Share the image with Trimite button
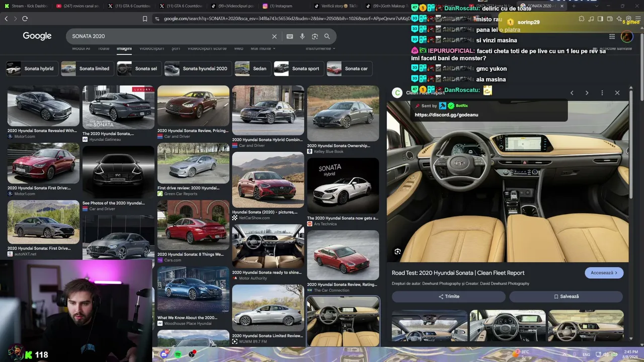 pyautogui.click(x=449, y=297)
